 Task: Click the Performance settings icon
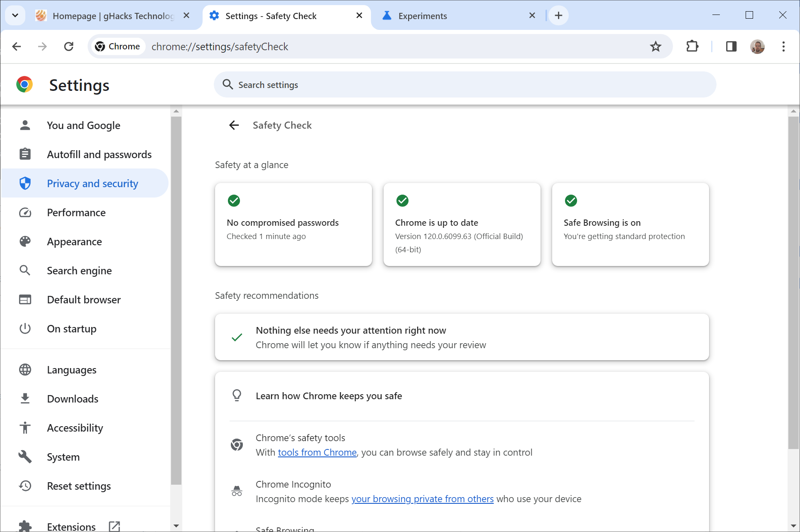click(x=25, y=212)
